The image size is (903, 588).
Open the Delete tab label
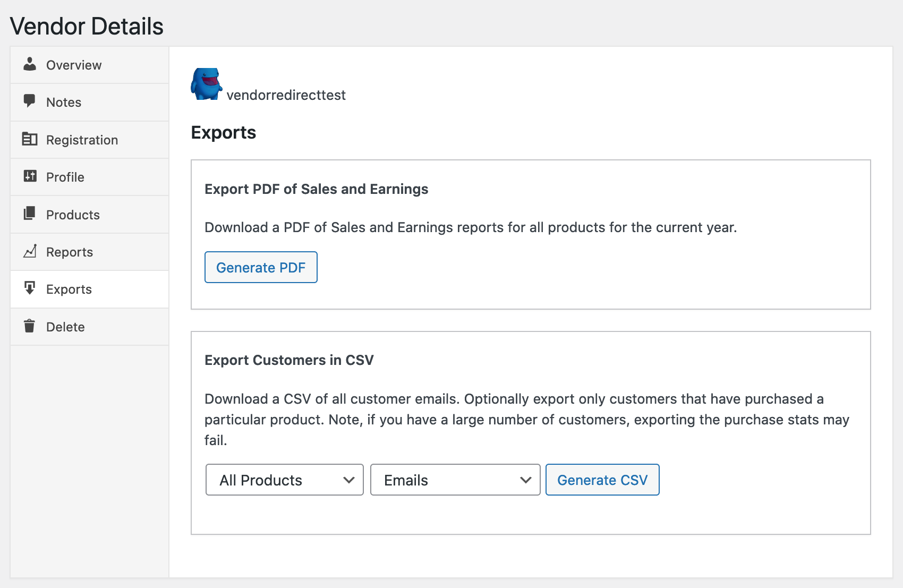point(65,327)
